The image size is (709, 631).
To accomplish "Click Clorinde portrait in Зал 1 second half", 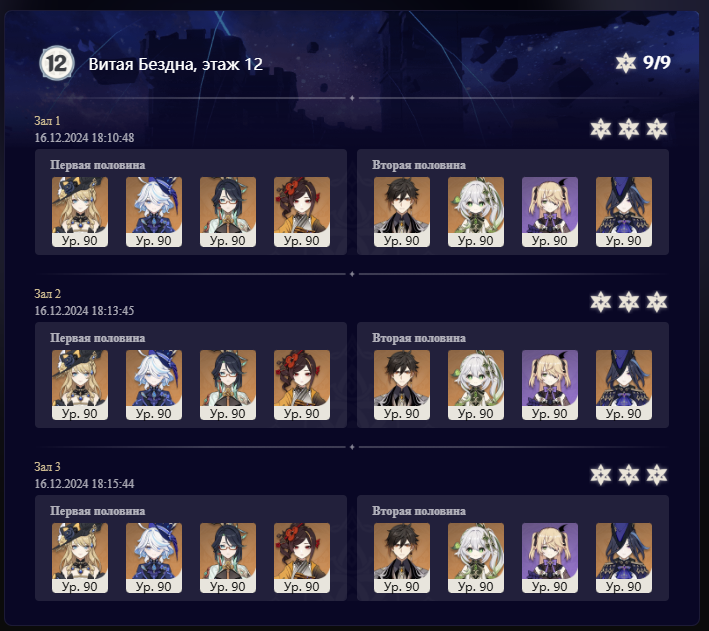I will pos(624,212).
